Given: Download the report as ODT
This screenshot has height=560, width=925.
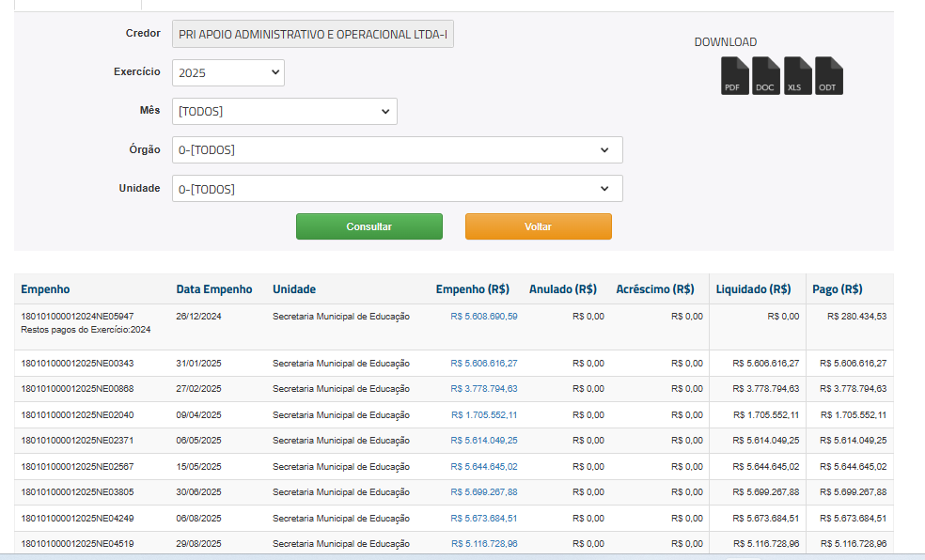Looking at the screenshot, I should pyautogui.click(x=828, y=76).
